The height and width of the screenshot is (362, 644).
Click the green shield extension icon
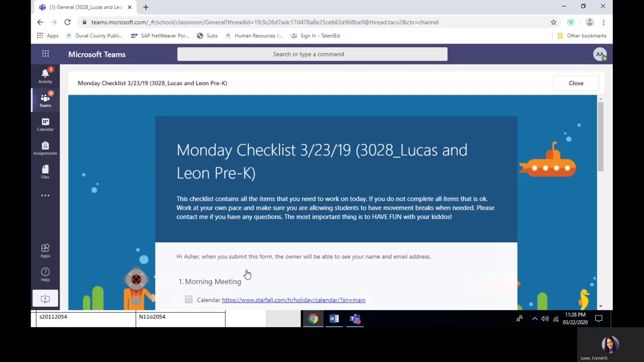[x=571, y=22]
